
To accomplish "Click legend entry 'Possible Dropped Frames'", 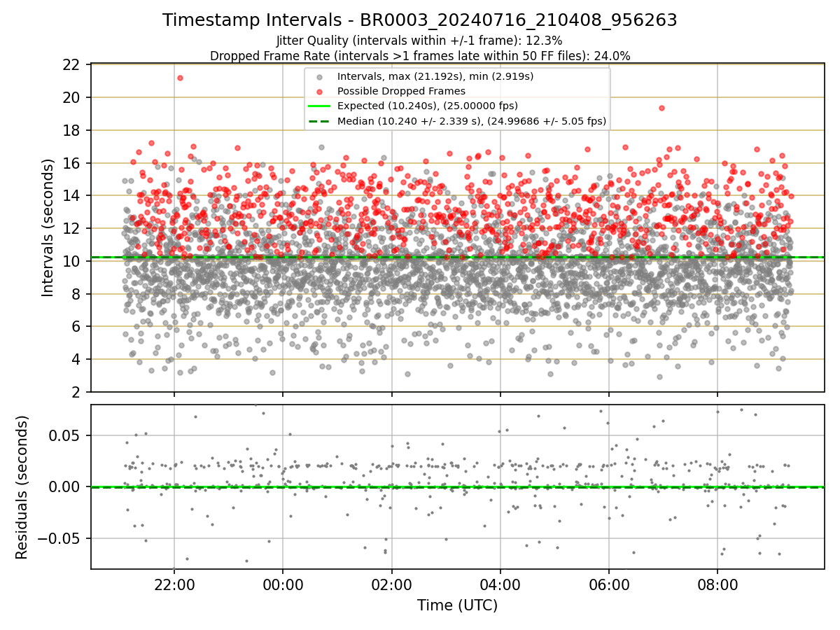I will pos(401,91).
